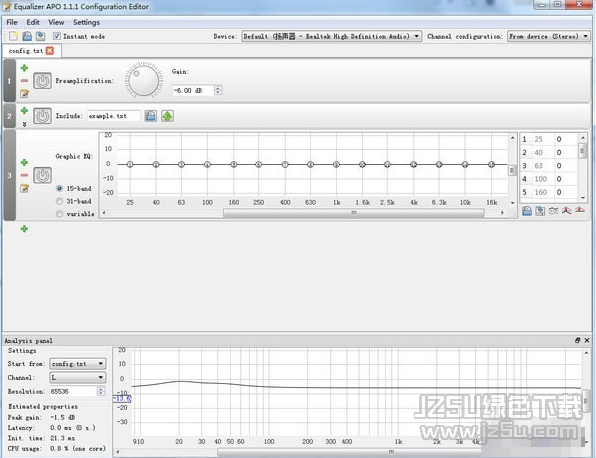
Task: Click the Gain spinner arrows
Action: 218,90
